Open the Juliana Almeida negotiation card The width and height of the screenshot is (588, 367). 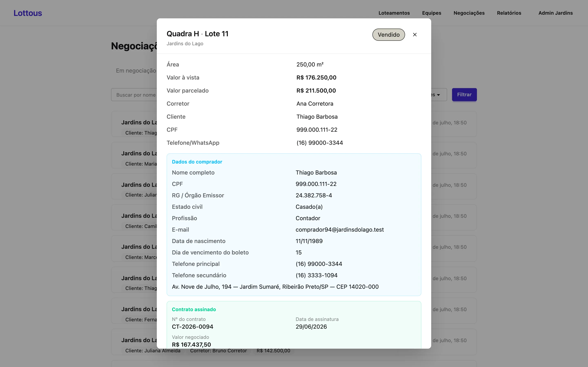pyautogui.click(x=294, y=342)
